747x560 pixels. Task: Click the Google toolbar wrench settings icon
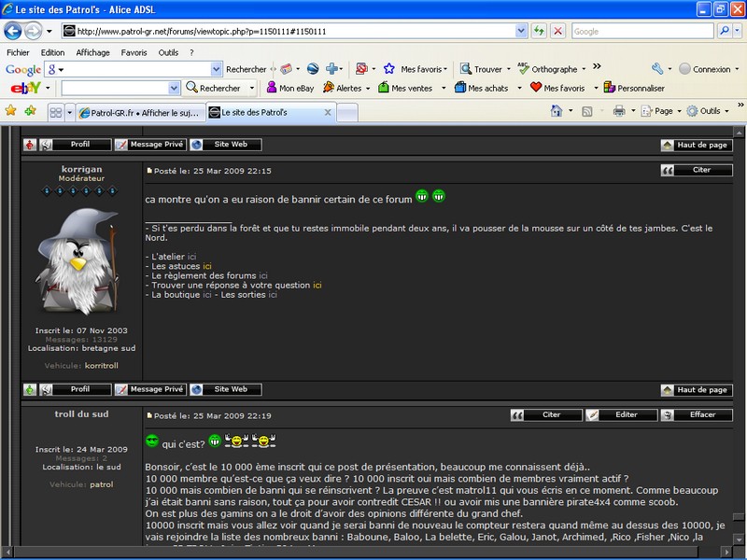[657, 69]
